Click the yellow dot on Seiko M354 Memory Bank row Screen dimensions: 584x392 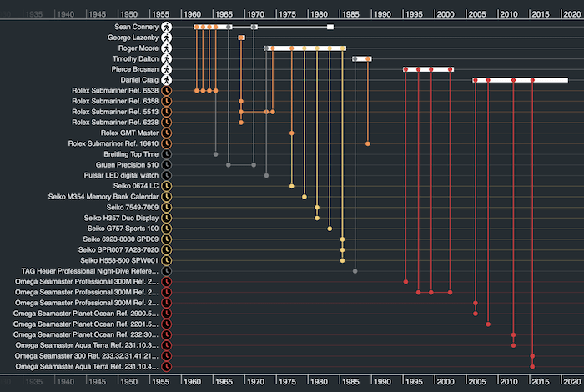point(305,197)
